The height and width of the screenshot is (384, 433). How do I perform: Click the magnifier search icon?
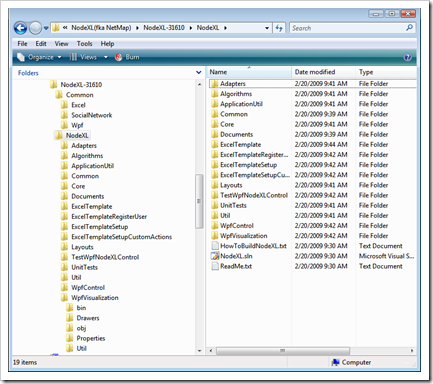409,28
